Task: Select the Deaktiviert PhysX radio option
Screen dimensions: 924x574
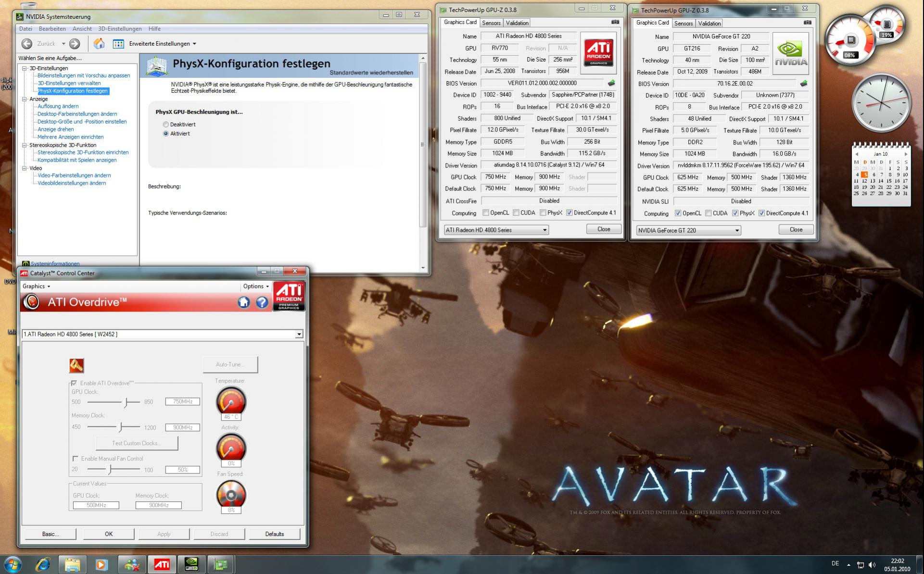Action: pyautogui.click(x=166, y=125)
